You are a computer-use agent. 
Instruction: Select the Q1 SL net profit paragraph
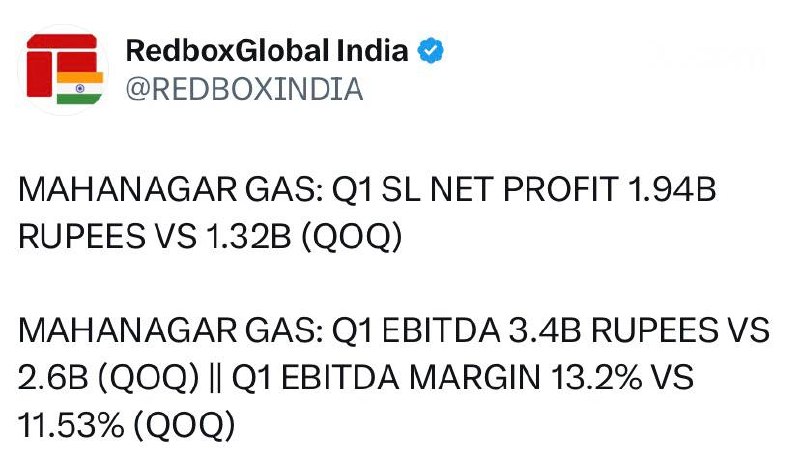(x=367, y=213)
